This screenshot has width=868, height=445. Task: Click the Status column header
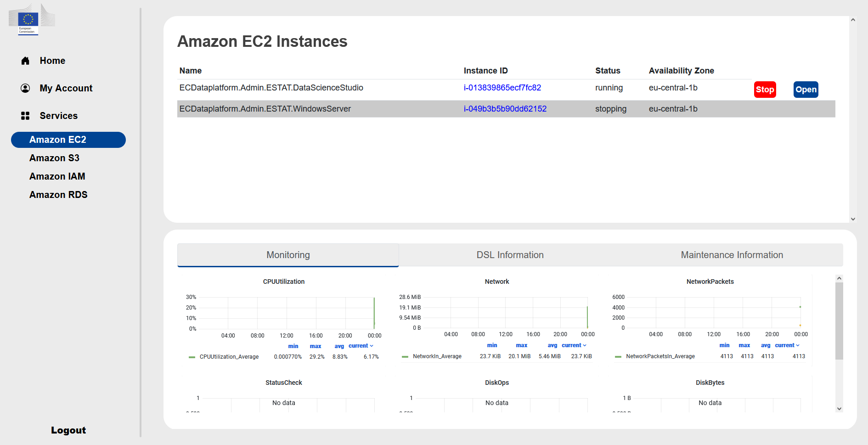608,71
